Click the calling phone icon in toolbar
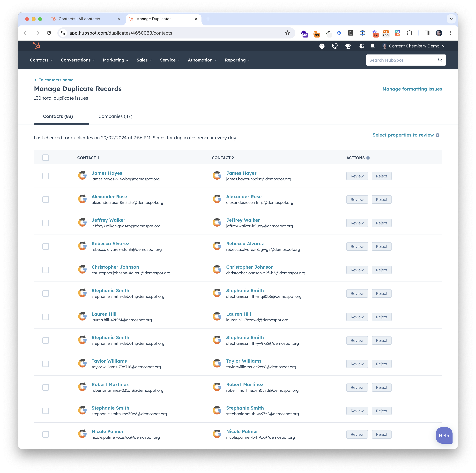This screenshot has width=476, height=473. tap(335, 46)
